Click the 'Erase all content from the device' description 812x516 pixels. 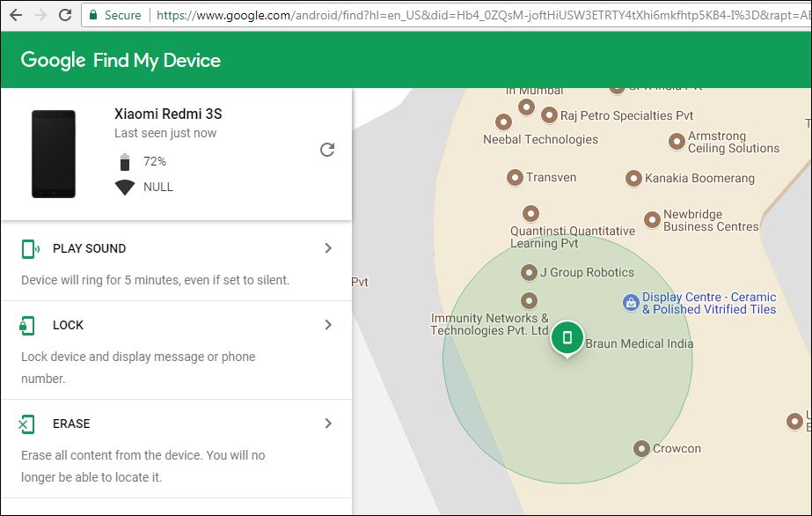tap(143, 467)
